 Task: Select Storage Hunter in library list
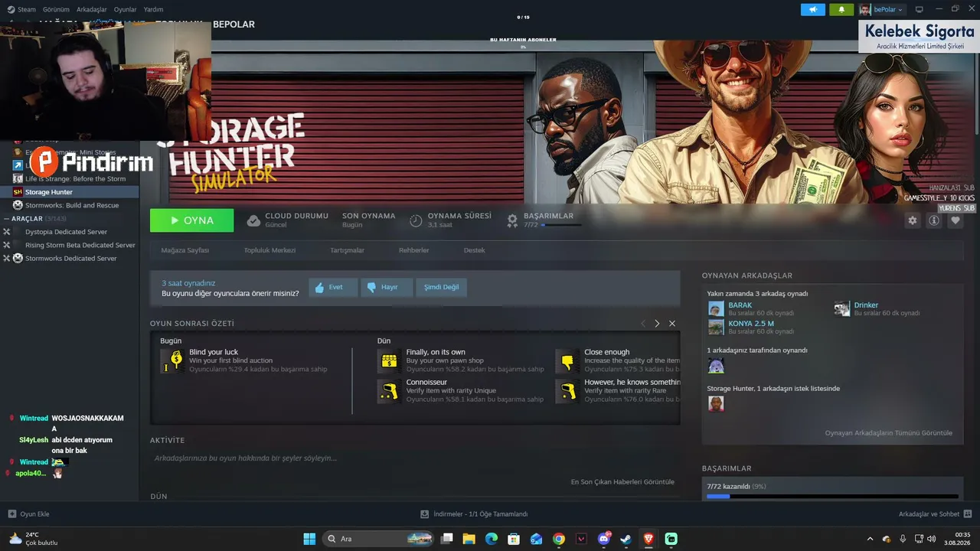pyautogui.click(x=70, y=192)
